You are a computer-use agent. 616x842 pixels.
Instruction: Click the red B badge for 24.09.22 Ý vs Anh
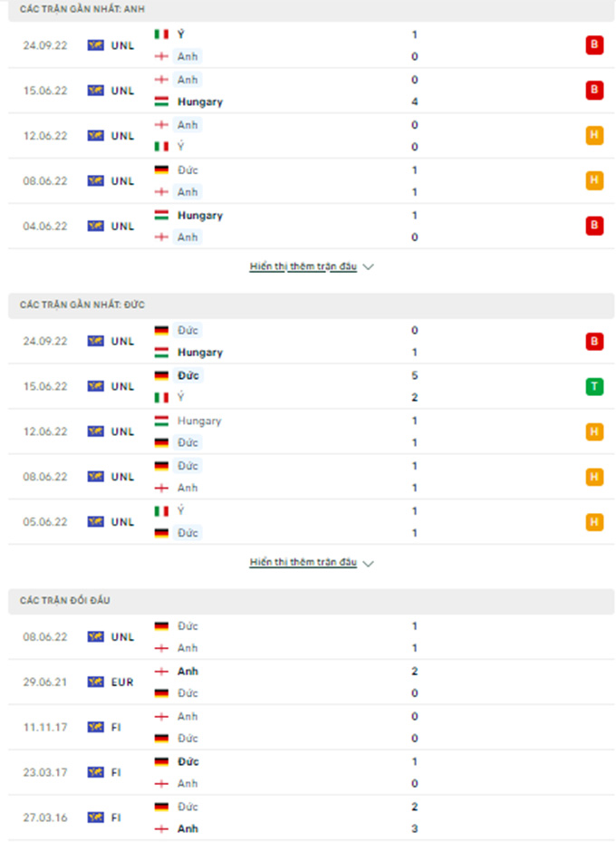(594, 45)
